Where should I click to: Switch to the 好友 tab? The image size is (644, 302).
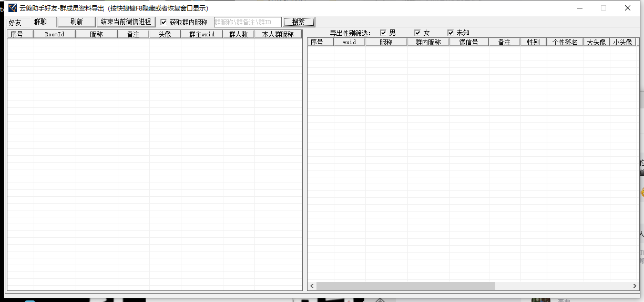coord(15,23)
